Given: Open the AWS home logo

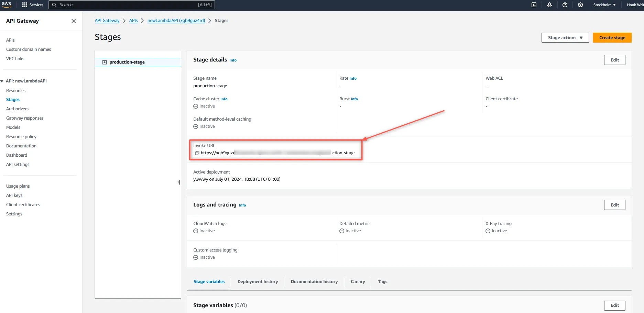Looking at the screenshot, I should pyautogui.click(x=7, y=4).
